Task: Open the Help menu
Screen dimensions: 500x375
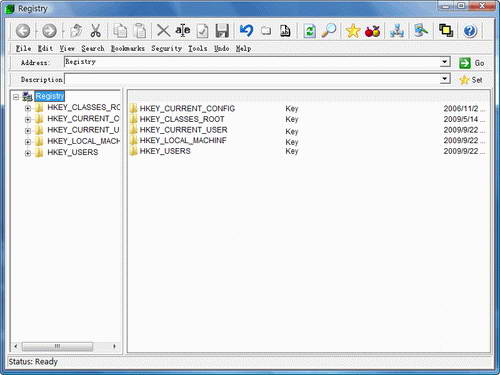Action: coord(243,49)
